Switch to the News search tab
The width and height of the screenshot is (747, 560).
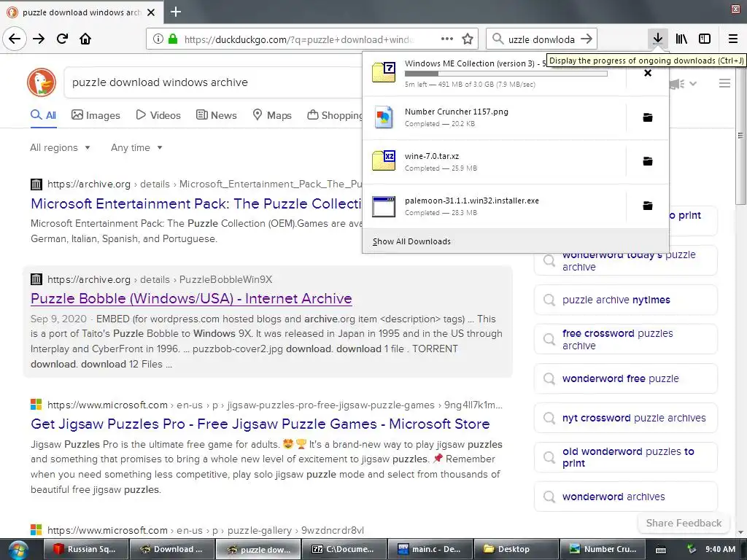point(216,115)
